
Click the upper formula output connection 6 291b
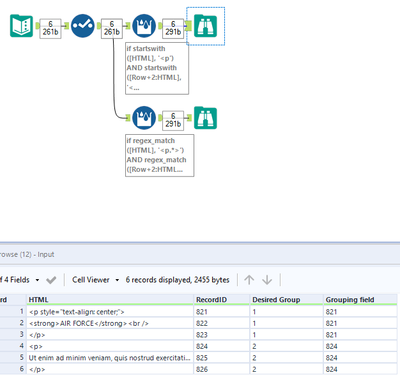pos(173,28)
